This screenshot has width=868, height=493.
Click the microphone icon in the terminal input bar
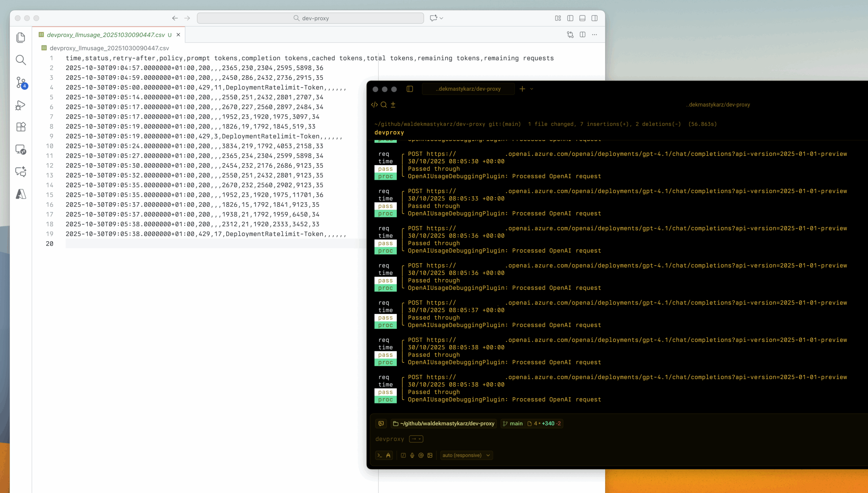[412, 455]
